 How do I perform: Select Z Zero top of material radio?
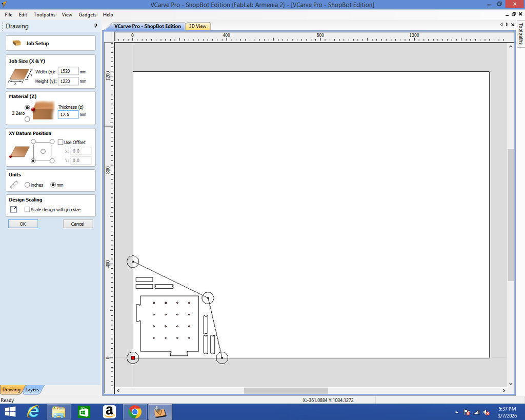(x=27, y=108)
